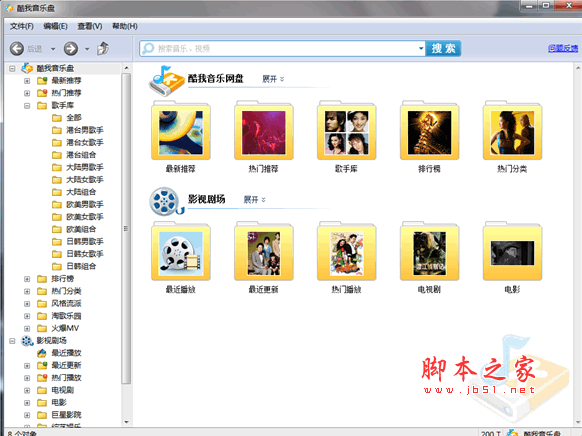
Task: Expand 热门推荐 node in the tree
Action: coord(27,93)
